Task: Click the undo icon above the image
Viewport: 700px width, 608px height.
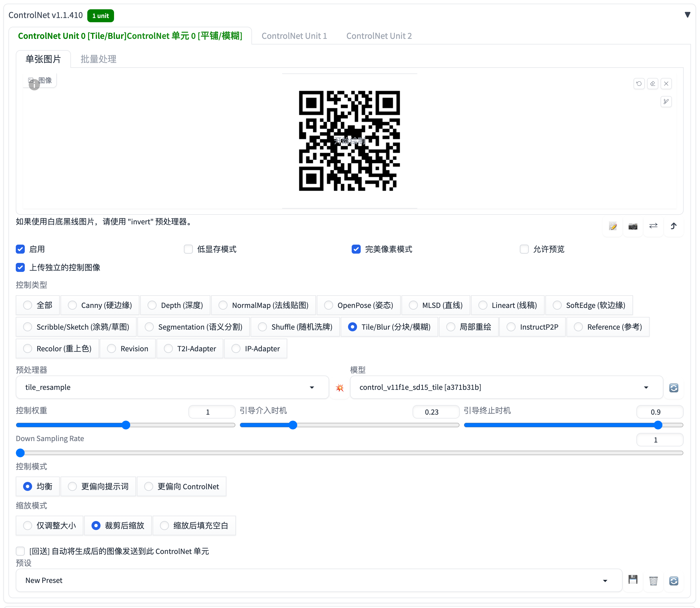Action: click(639, 84)
